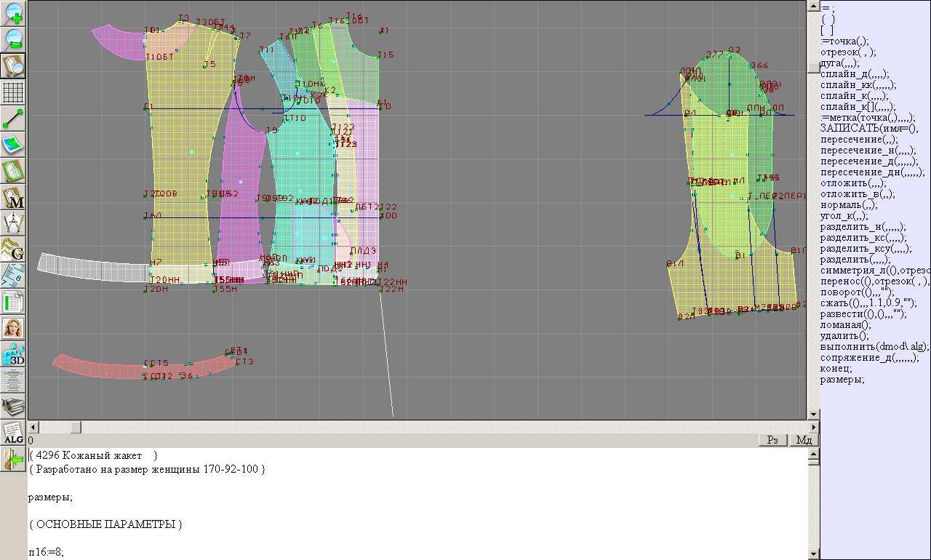The image size is (931, 560).
Task: Click the zoom out magnifier icon
Action: click(x=13, y=39)
